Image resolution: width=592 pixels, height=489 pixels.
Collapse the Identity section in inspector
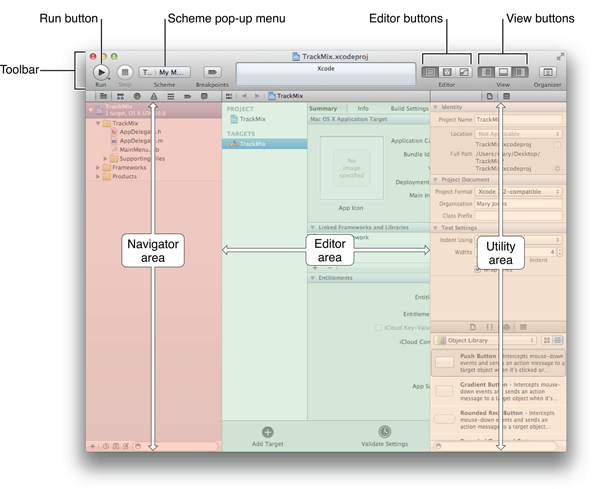click(435, 107)
